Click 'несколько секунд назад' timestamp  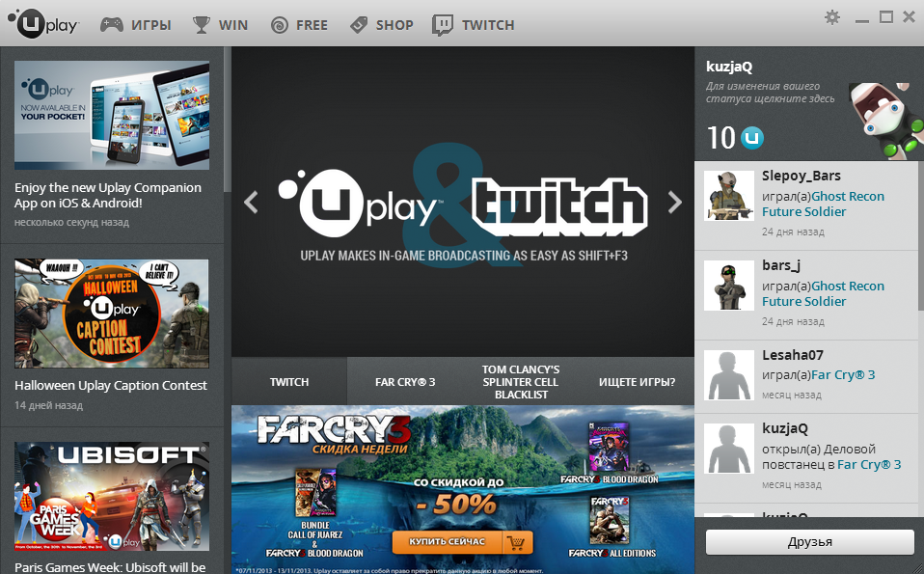[72, 222]
